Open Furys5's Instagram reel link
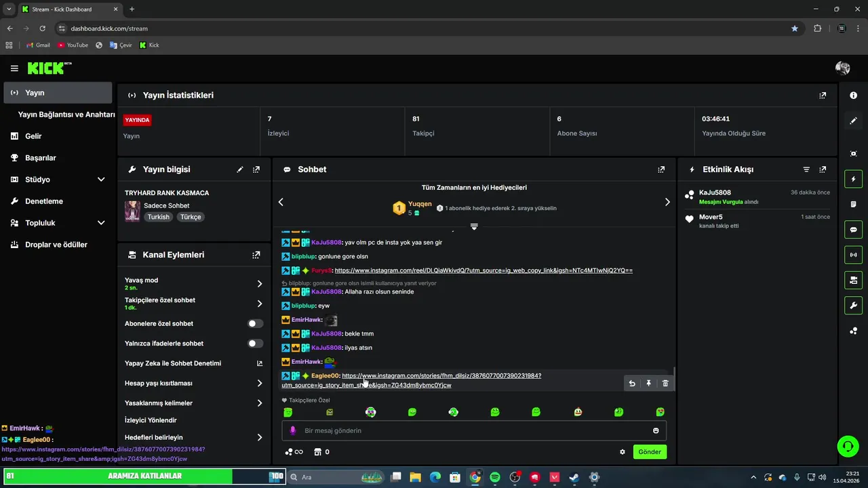This screenshot has width=868, height=488. click(x=484, y=270)
